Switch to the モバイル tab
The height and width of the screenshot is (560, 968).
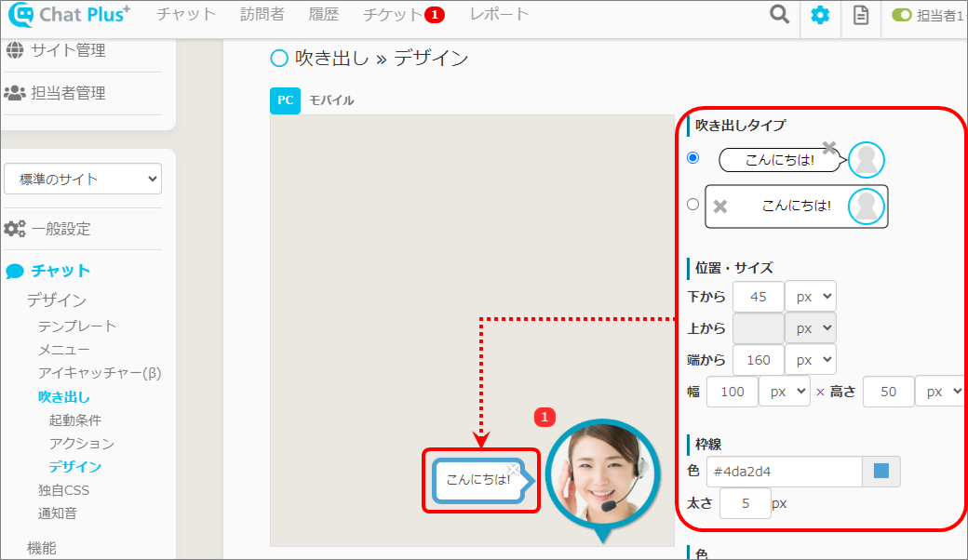coord(331,100)
